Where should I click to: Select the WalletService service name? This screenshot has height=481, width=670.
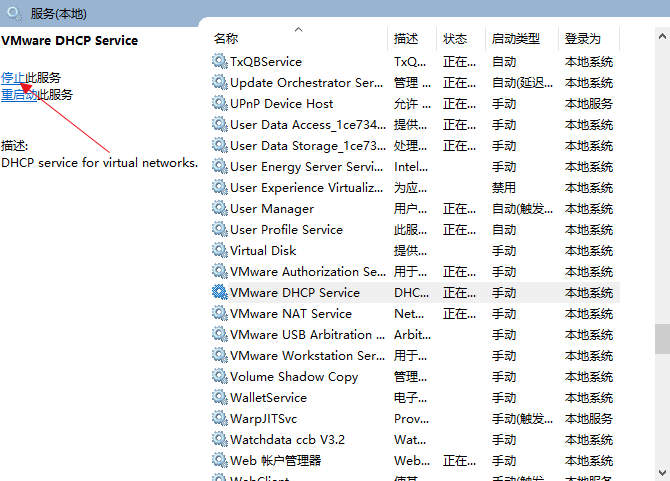268,398
